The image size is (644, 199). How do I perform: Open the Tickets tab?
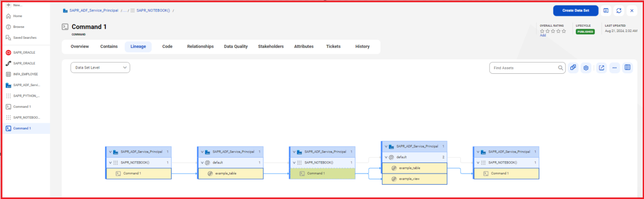coord(333,47)
